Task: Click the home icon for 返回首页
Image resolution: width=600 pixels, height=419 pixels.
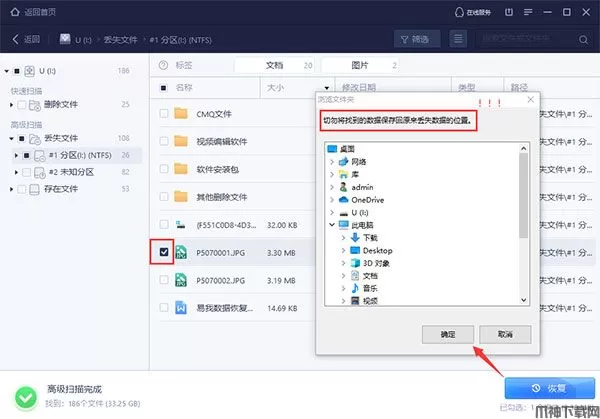Action: (15, 12)
